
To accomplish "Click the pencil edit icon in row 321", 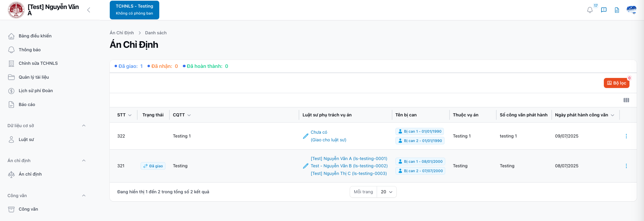I will [x=306, y=166].
